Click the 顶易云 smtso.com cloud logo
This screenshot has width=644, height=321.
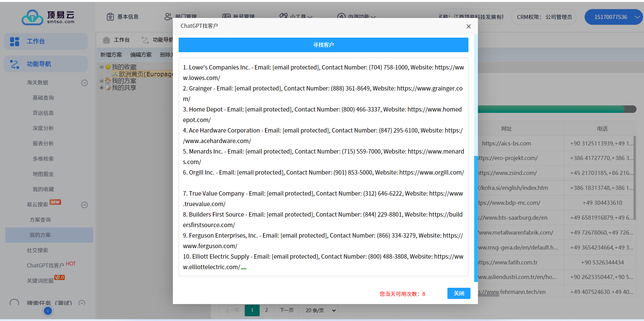point(47,17)
